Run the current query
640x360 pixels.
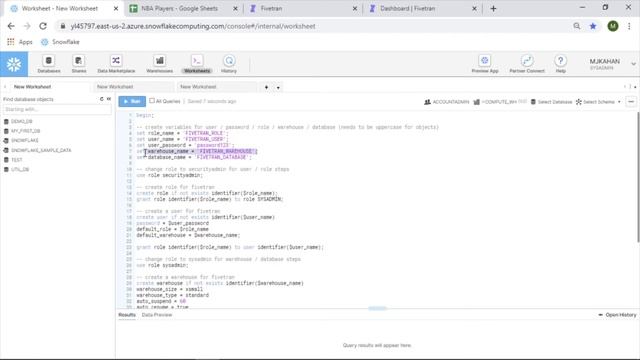[132, 102]
